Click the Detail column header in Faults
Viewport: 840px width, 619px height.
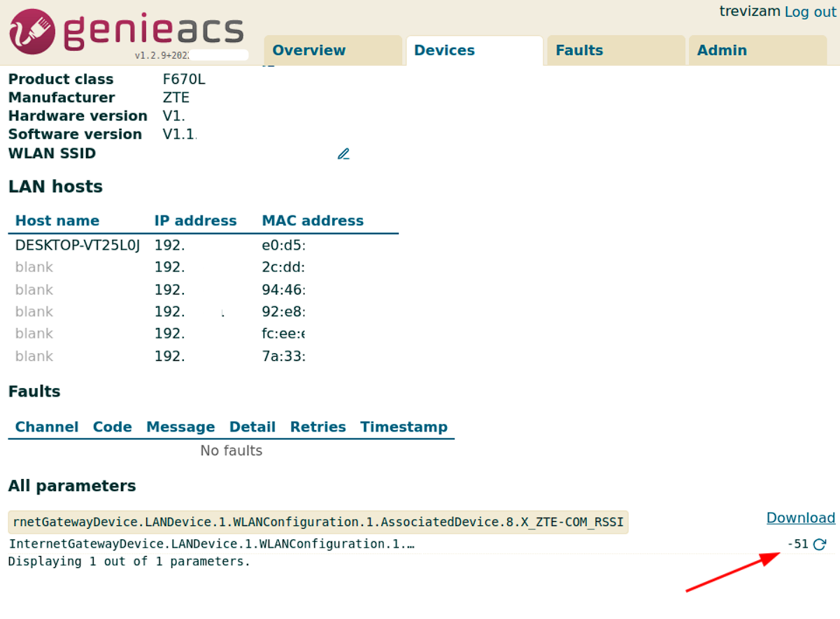(252, 427)
